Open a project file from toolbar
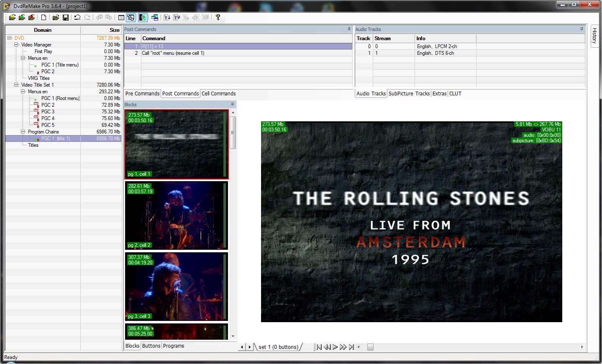Screen dimensions: 602x364 (x=55, y=17)
